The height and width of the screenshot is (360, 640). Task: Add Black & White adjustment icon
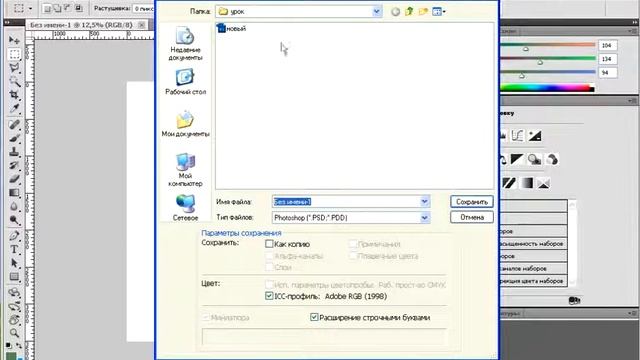click(x=517, y=159)
